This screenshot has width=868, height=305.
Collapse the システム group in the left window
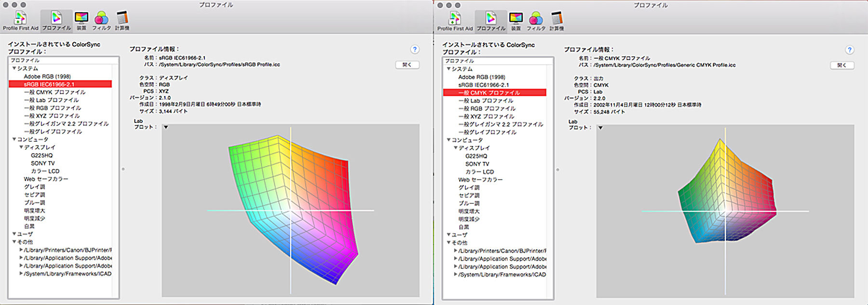[x=14, y=68]
